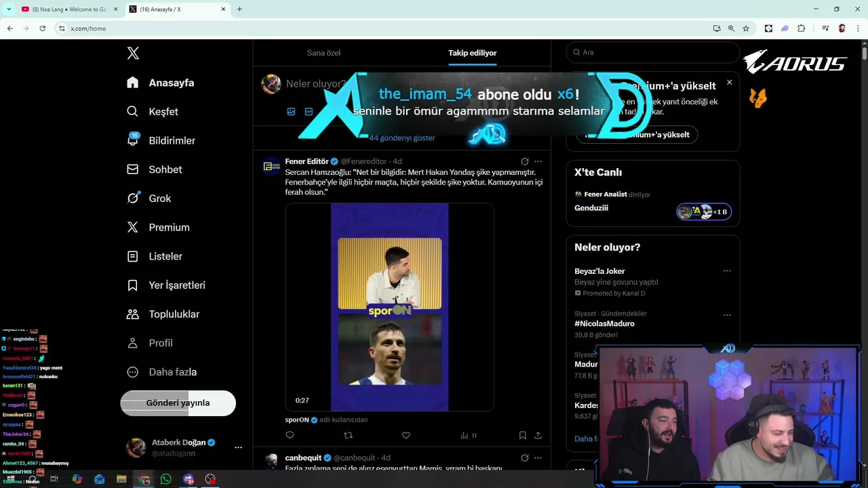The image size is (868, 488).
Task: Open the #NicolasMaduro trend
Action: pyautogui.click(x=604, y=323)
